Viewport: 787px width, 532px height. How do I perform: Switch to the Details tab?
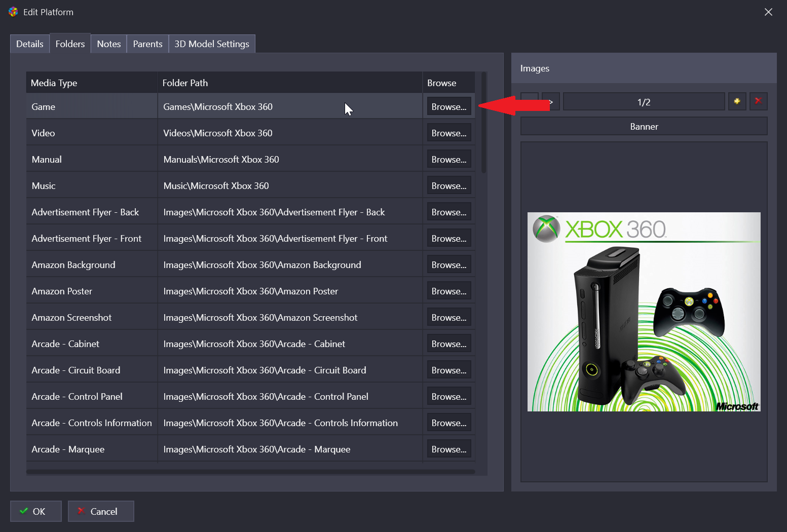click(x=30, y=44)
